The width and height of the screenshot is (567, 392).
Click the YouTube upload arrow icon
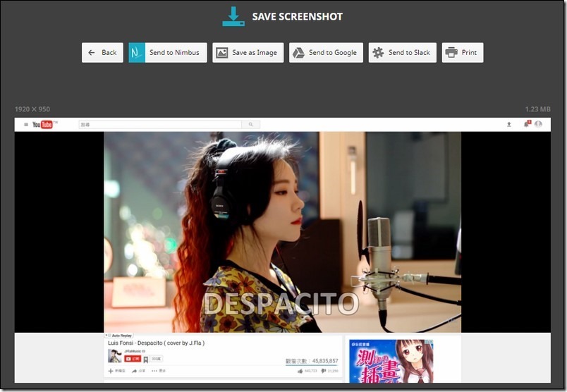pyautogui.click(x=508, y=124)
